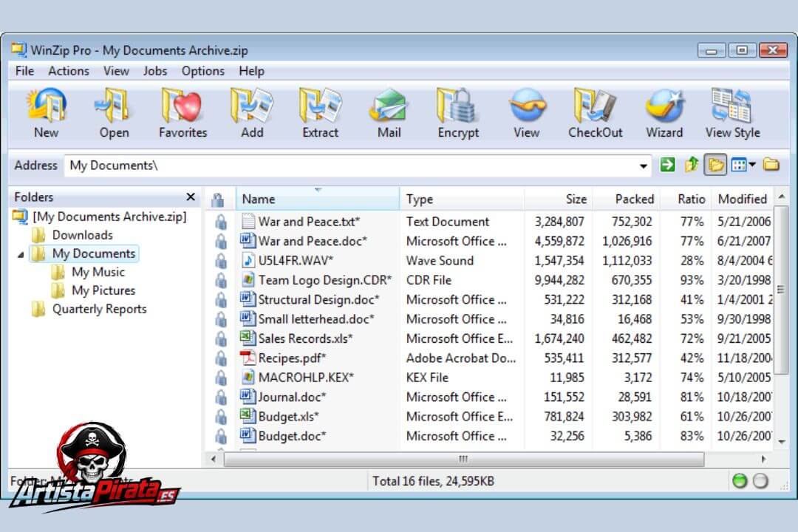Open the Address bar dropdown arrow
This screenshot has width=798, height=532.
644,166
